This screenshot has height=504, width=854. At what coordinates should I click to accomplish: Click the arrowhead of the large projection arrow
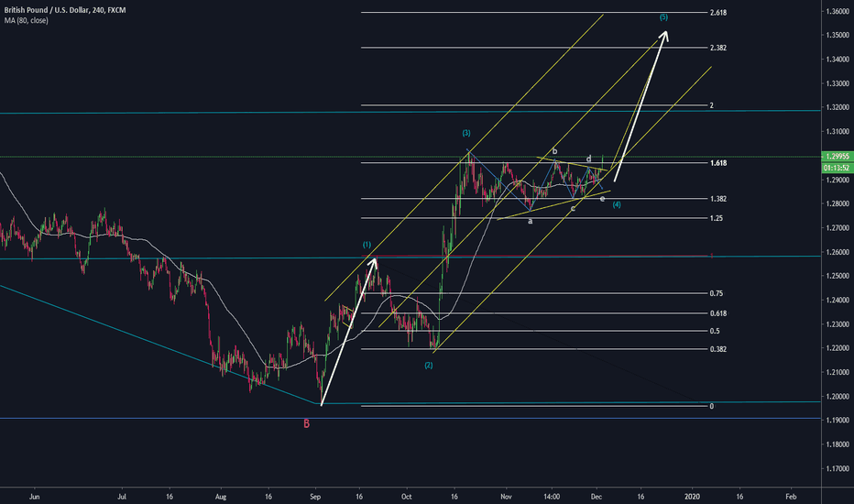pyautogui.click(x=665, y=35)
